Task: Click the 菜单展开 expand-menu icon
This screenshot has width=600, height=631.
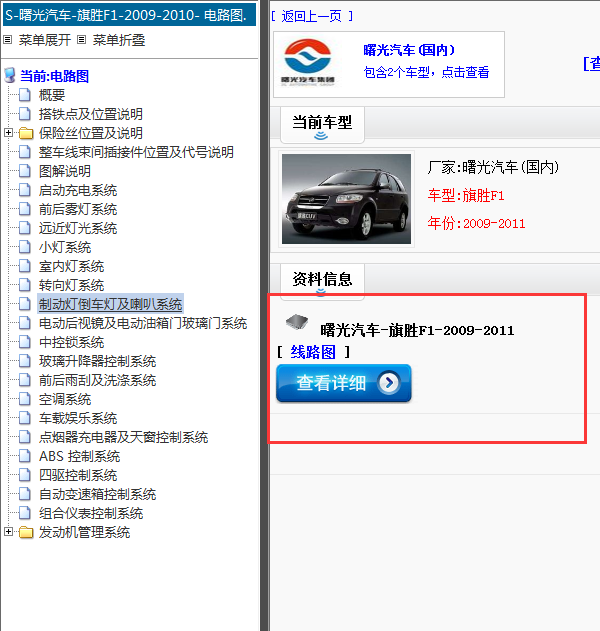Action: pyautogui.click(x=8, y=40)
